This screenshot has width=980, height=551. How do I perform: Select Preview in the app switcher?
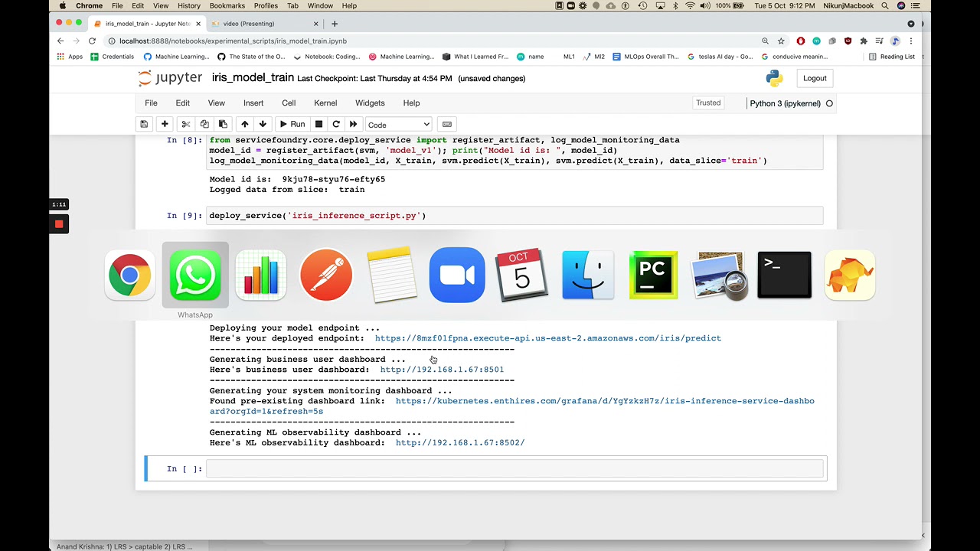[719, 275]
